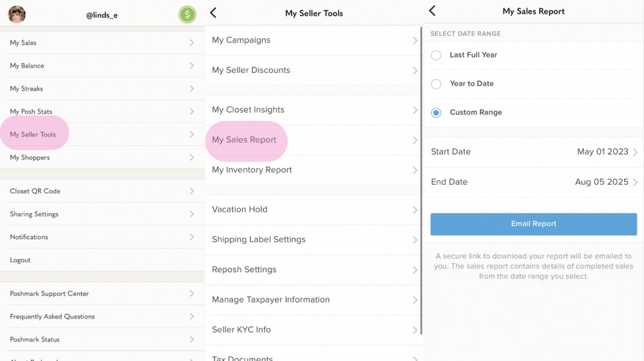Click the Aug 05 2025 end date value
Viewport: 644px width, 361px height.
point(601,182)
